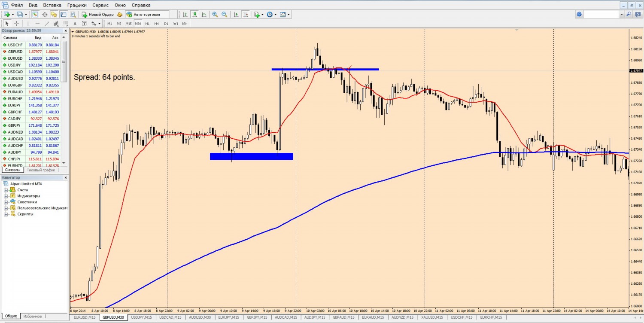Toggle the Terminal window button

[x=63, y=14]
